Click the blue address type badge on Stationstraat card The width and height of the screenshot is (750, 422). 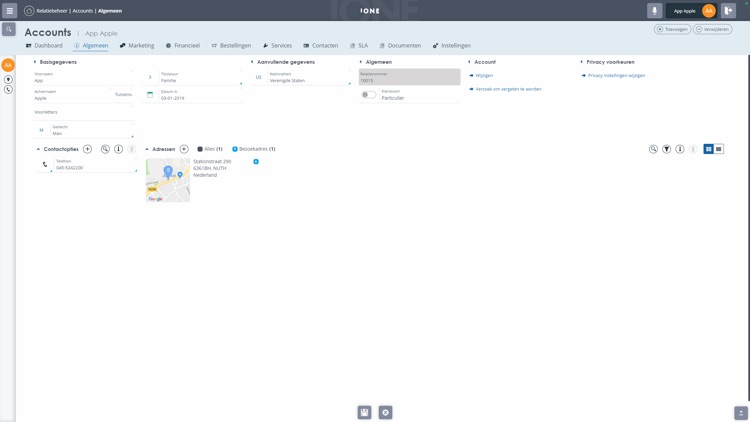(x=256, y=162)
